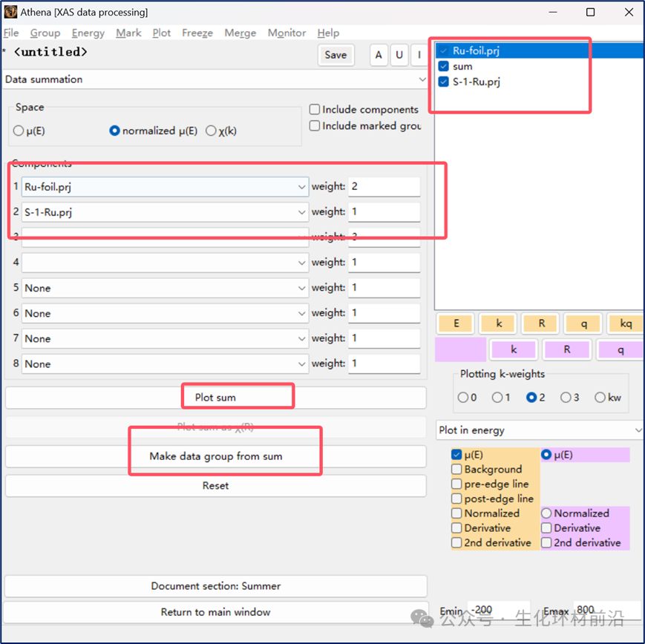Open the Energy menu
This screenshot has width=645, height=644.
point(88,33)
